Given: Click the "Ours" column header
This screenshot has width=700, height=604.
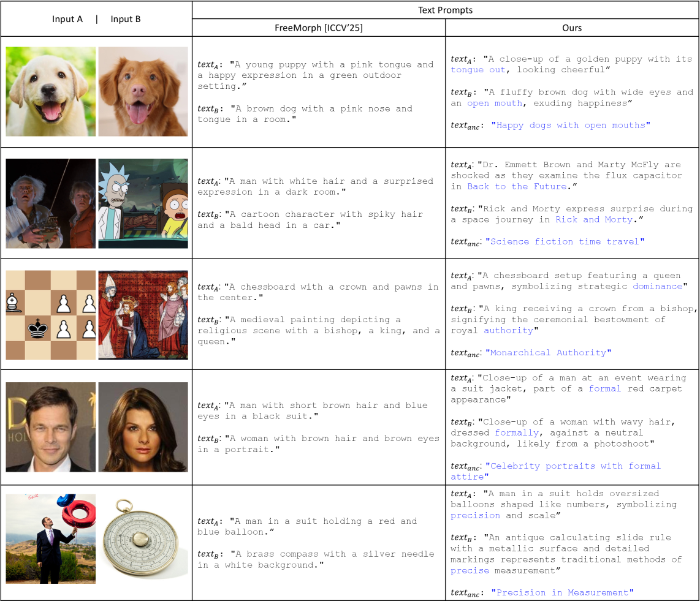Looking at the screenshot, I should click(x=572, y=28).
